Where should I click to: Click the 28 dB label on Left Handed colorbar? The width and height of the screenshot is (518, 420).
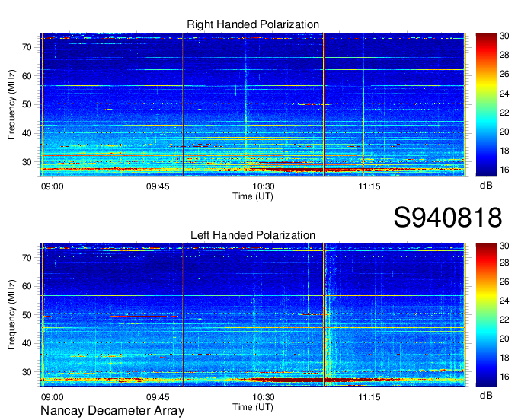pyautogui.click(x=504, y=262)
